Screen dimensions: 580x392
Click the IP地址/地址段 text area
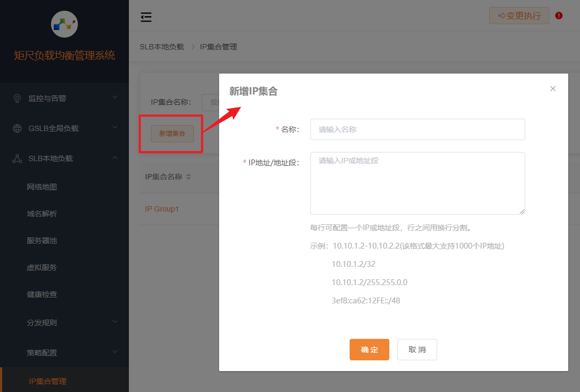click(x=417, y=183)
